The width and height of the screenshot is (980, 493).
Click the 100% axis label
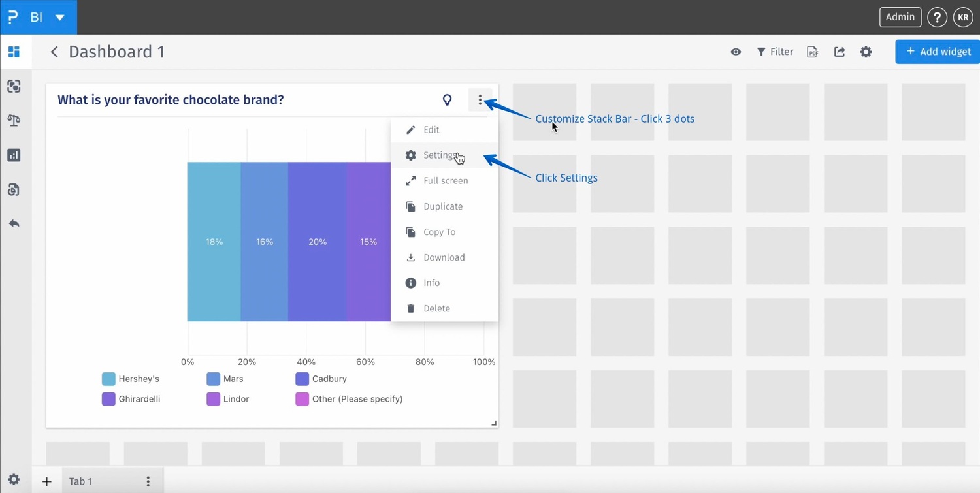click(484, 362)
